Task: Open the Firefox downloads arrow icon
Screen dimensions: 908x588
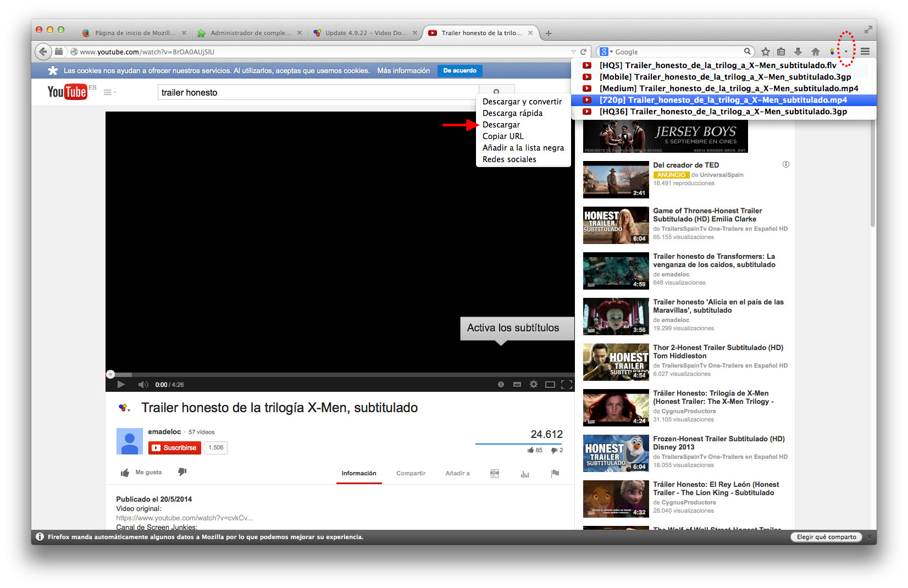Action: coord(798,52)
